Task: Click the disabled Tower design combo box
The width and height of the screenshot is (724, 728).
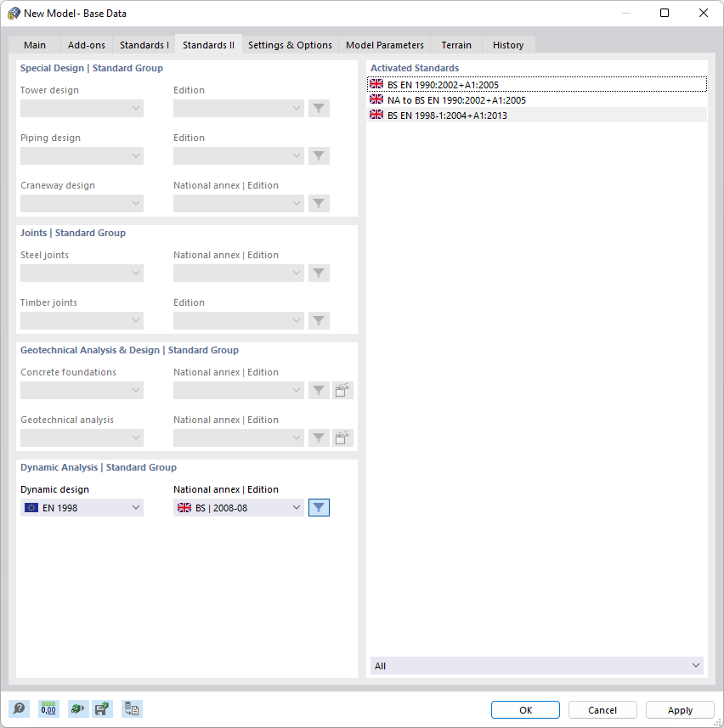Action: click(82, 108)
